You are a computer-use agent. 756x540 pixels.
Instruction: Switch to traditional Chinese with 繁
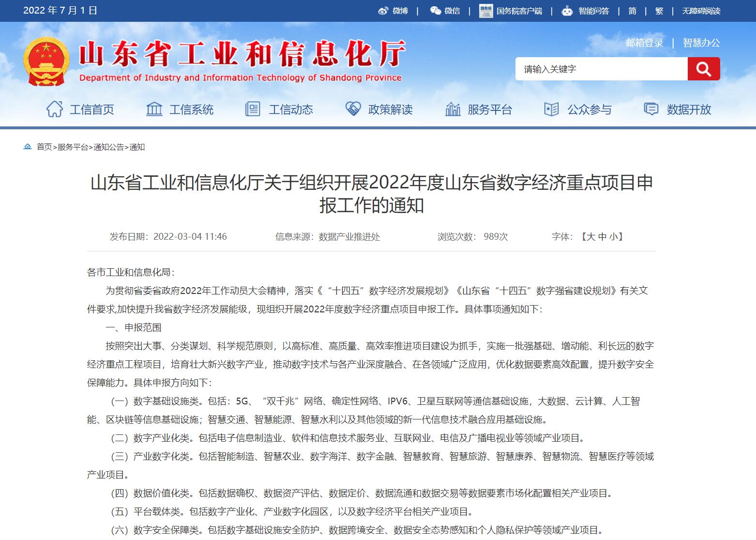click(659, 11)
